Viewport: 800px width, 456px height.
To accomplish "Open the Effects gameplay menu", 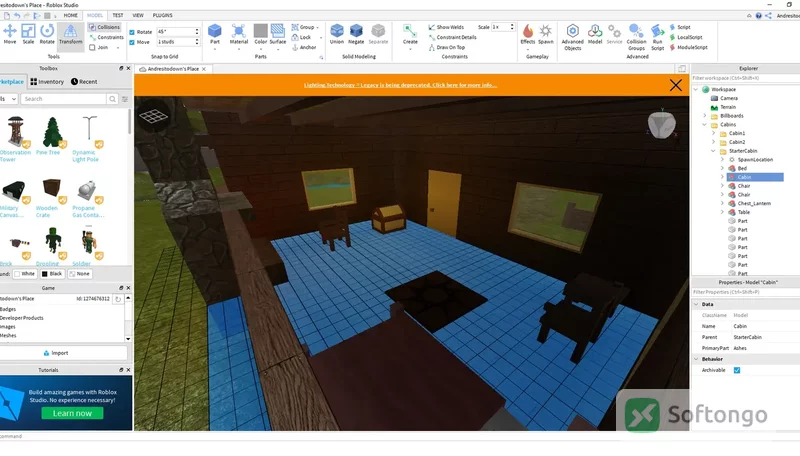I will point(528,34).
